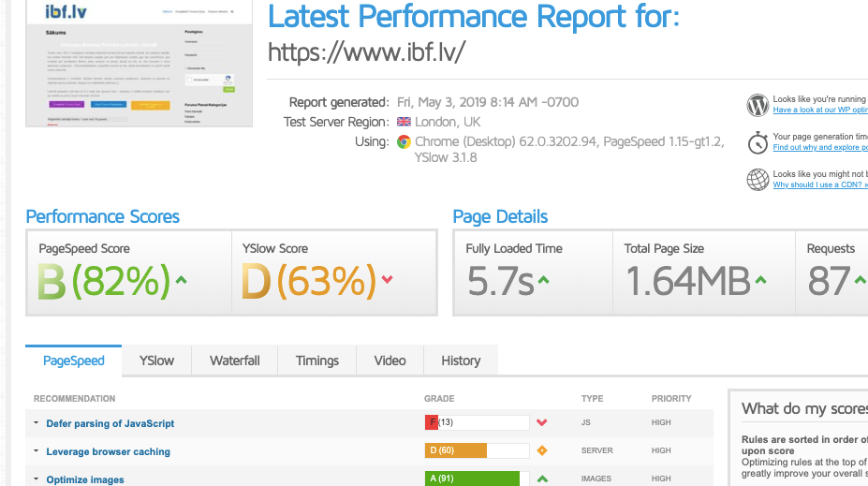Click the globe CDN icon
Image resolution: width=868 pixels, height=486 pixels.
(x=758, y=179)
